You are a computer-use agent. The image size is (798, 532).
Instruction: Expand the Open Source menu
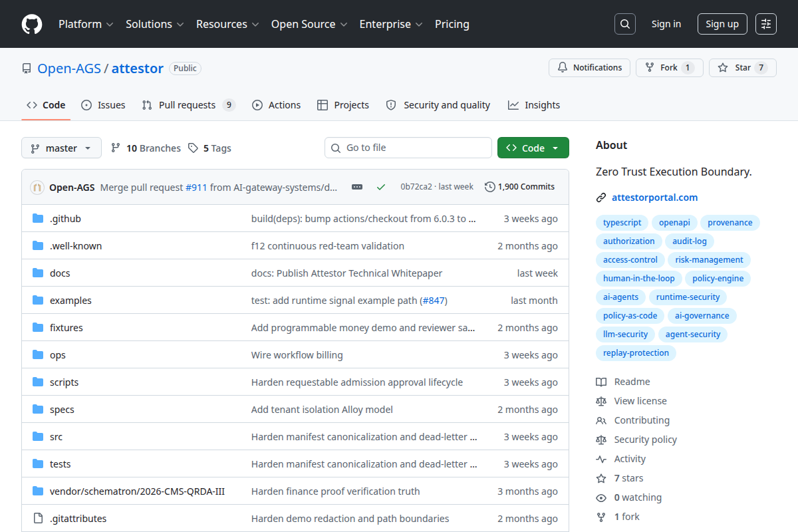coord(309,24)
